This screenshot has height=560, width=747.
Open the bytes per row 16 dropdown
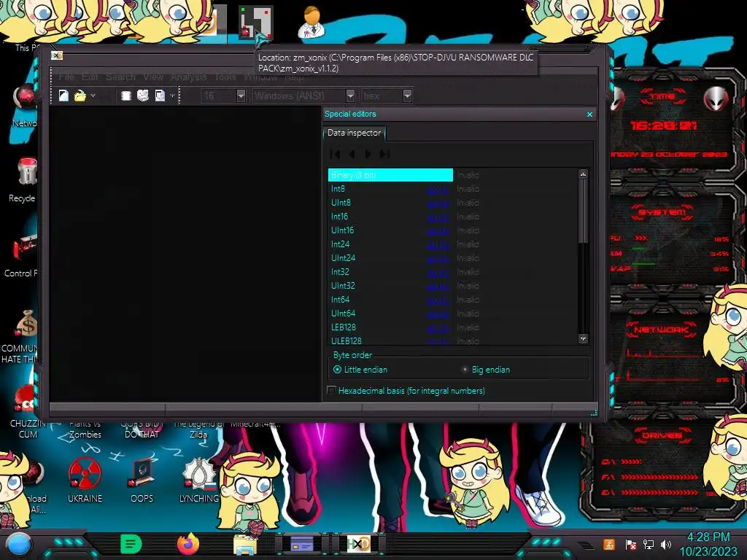click(x=241, y=96)
